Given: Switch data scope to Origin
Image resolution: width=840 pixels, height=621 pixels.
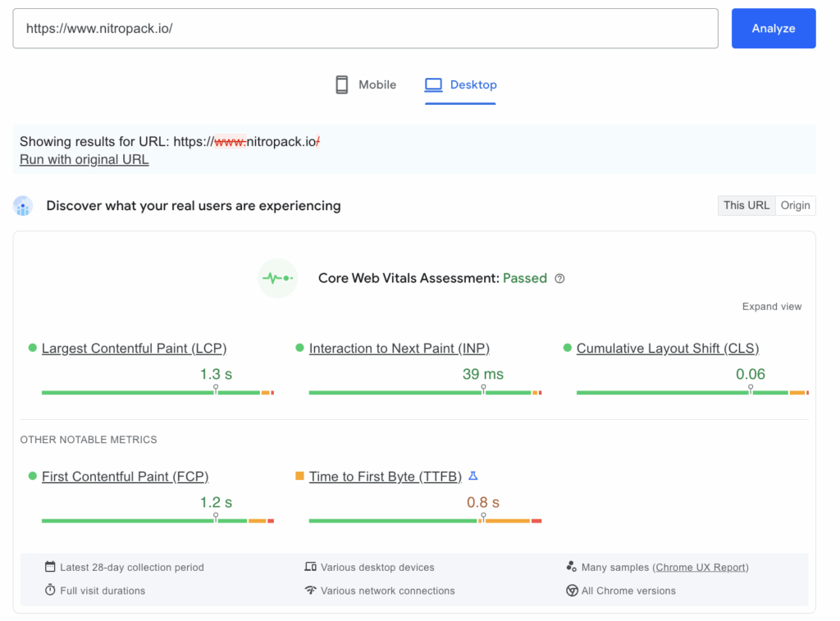Looking at the screenshot, I should point(795,205).
